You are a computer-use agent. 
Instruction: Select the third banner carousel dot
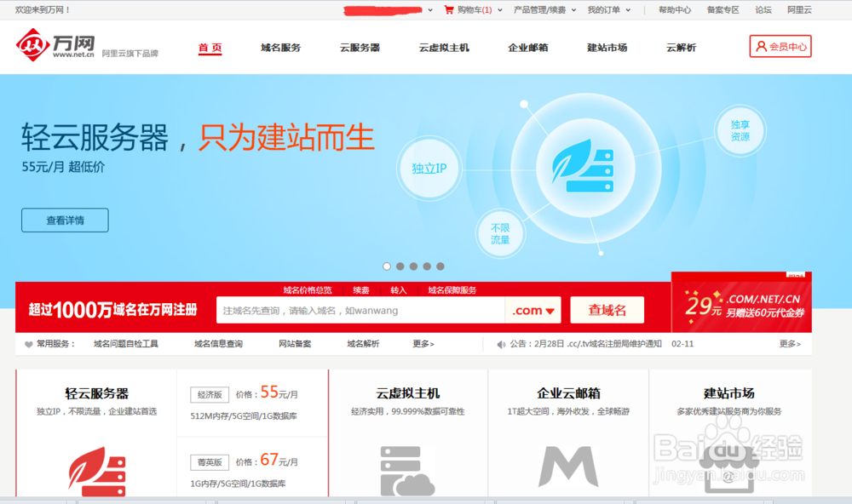tap(413, 266)
